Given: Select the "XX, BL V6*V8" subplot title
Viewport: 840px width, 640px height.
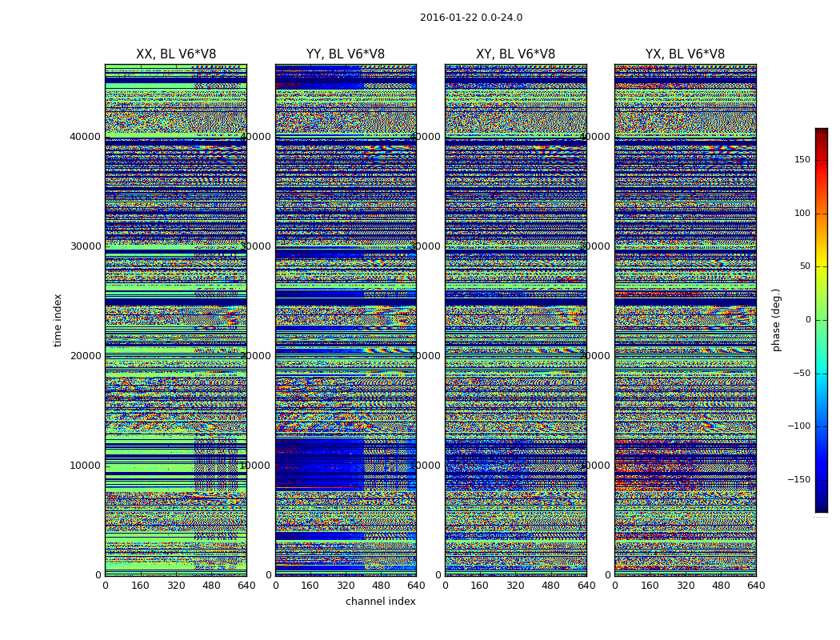Looking at the screenshot, I should pos(175,54).
